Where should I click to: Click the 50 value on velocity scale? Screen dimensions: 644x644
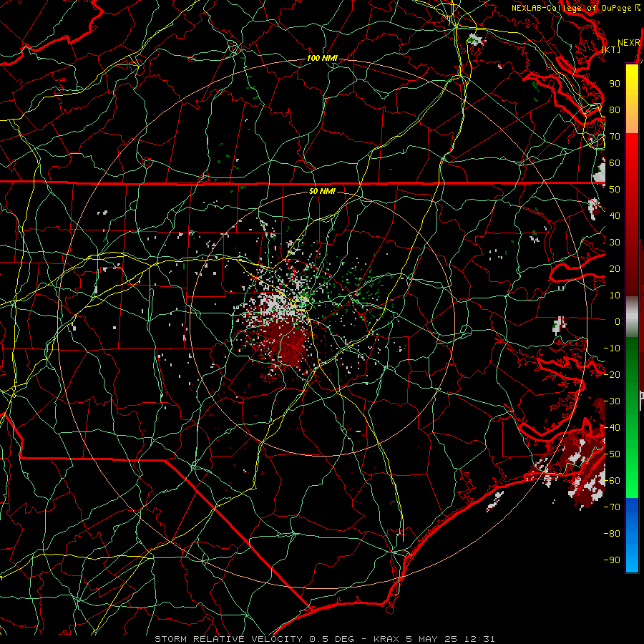(x=615, y=190)
